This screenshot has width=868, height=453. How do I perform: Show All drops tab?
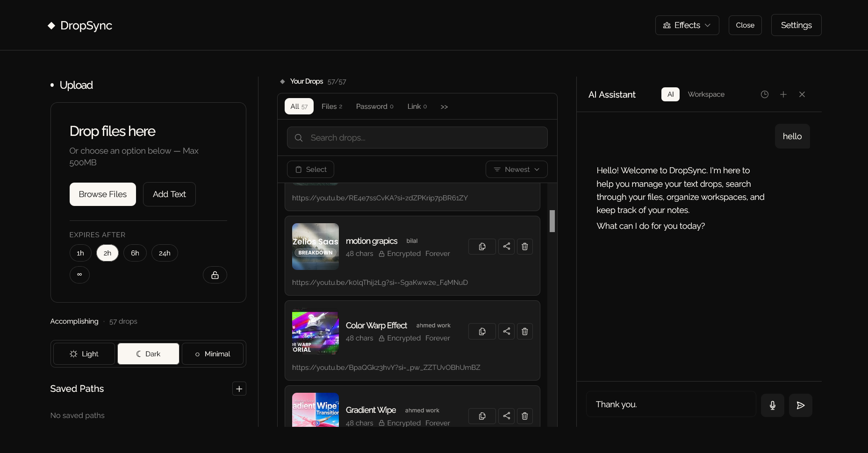tap(299, 106)
